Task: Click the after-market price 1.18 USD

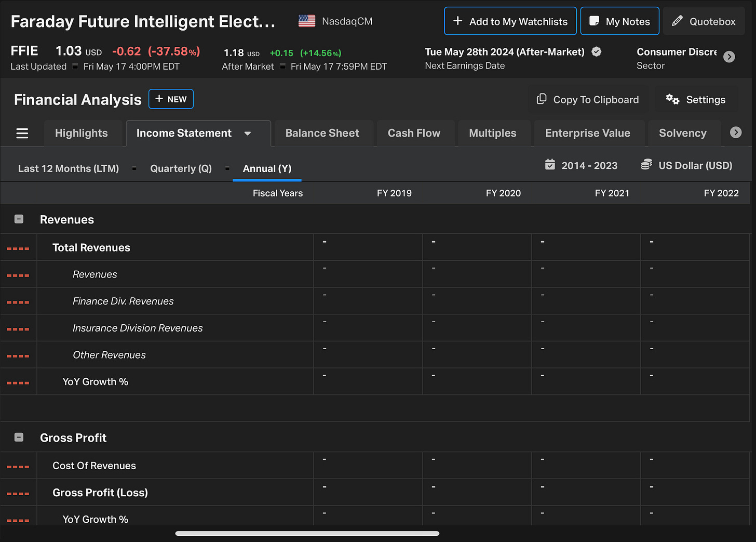Action: (x=241, y=53)
